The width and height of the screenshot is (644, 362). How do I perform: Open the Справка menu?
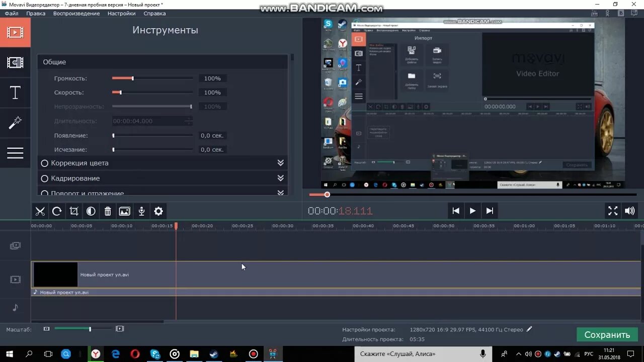[x=154, y=14]
